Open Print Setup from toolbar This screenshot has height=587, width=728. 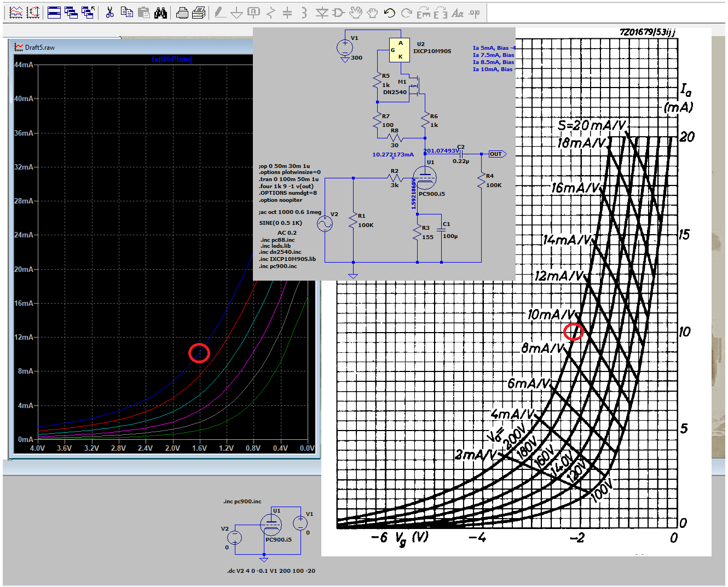(182, 12)
